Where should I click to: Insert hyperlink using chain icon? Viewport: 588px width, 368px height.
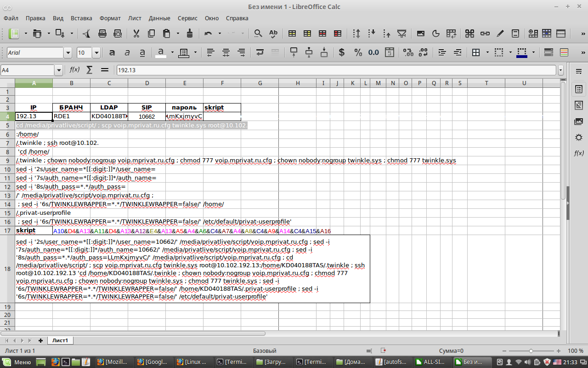tap(485, 34)
